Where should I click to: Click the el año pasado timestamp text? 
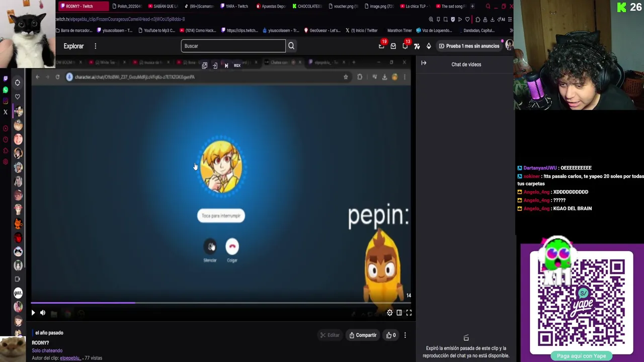(x=49, y=333)
